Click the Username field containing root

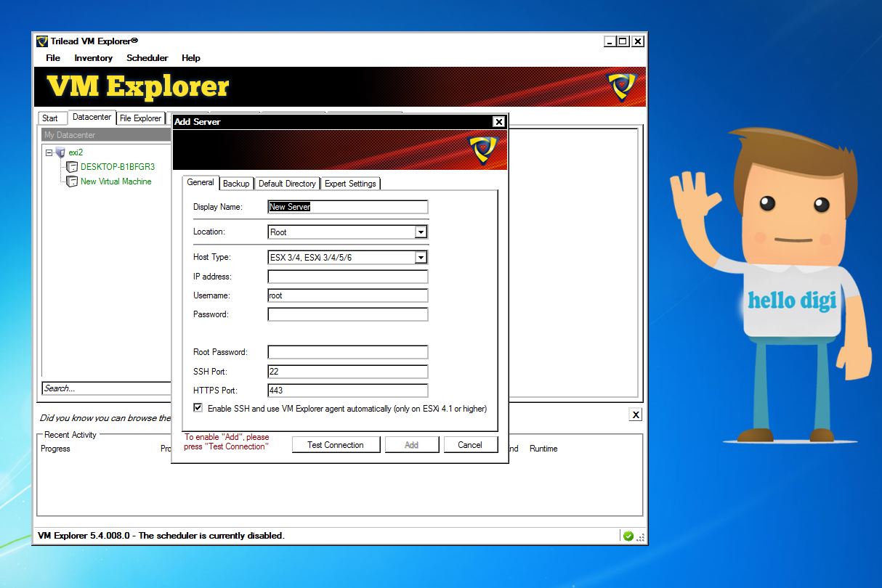348,295
